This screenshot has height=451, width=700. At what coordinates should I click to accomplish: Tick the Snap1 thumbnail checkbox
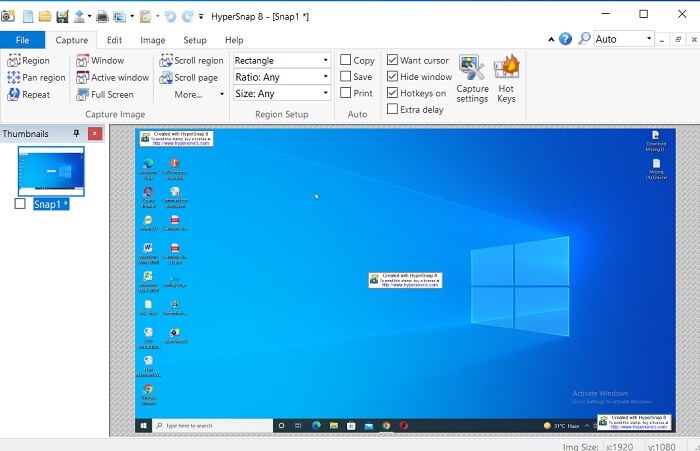tap(20, 204)
